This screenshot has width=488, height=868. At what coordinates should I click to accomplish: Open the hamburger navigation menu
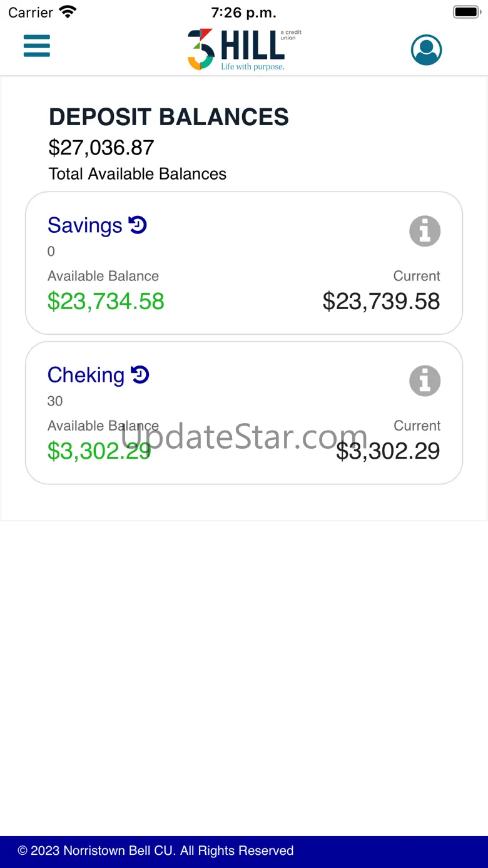[37, 46]
